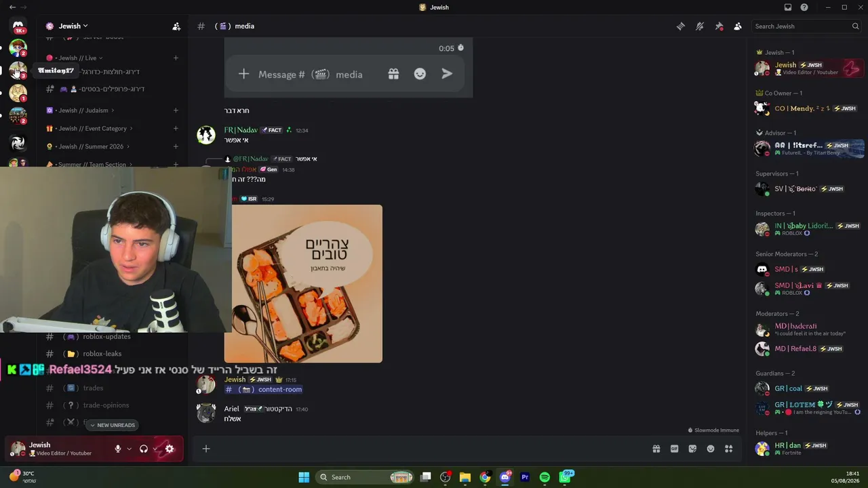The height and width of the screenshot is (488, 868).
Task: Open the Apps launcher in chat bar
Action: pos(729,449)
